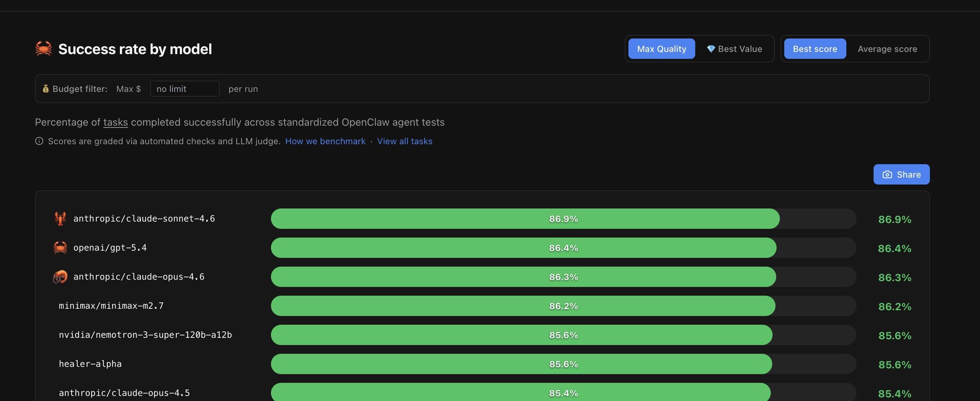Click the healer-alpha model row label
980x401 pixels.
point(90,364)
